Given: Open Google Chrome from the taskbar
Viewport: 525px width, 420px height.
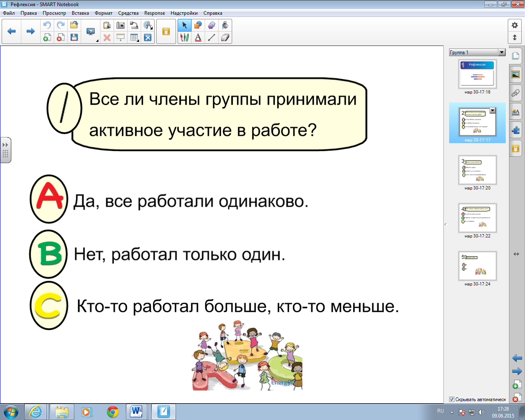Looking at the screenshot, I should tap(113, 412).
